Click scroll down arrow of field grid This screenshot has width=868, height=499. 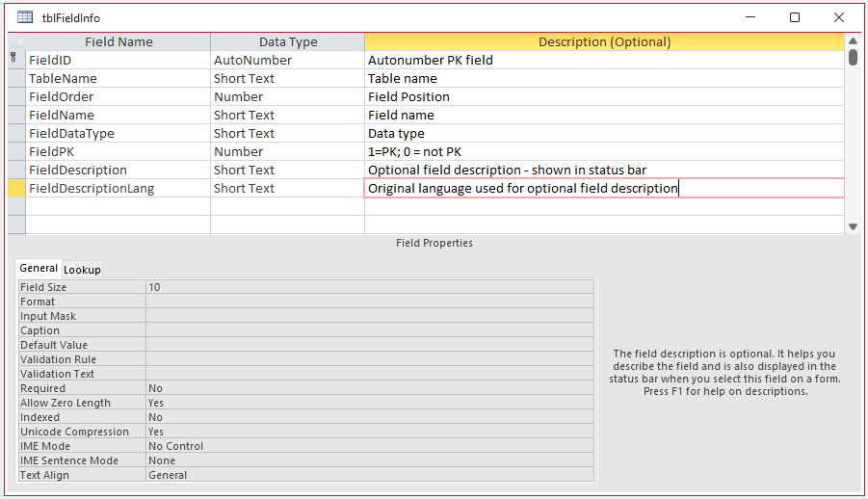[853, 226]
